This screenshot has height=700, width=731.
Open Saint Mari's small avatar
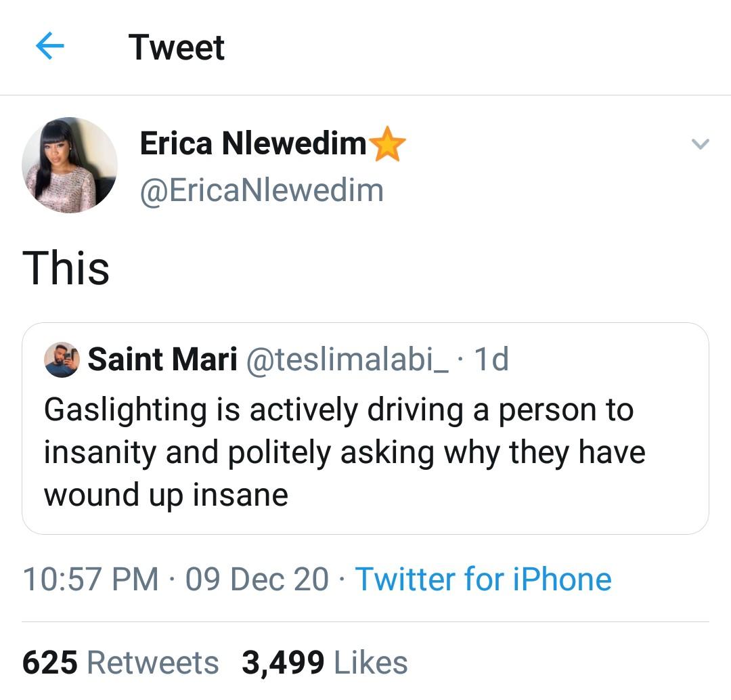(62, 359)
